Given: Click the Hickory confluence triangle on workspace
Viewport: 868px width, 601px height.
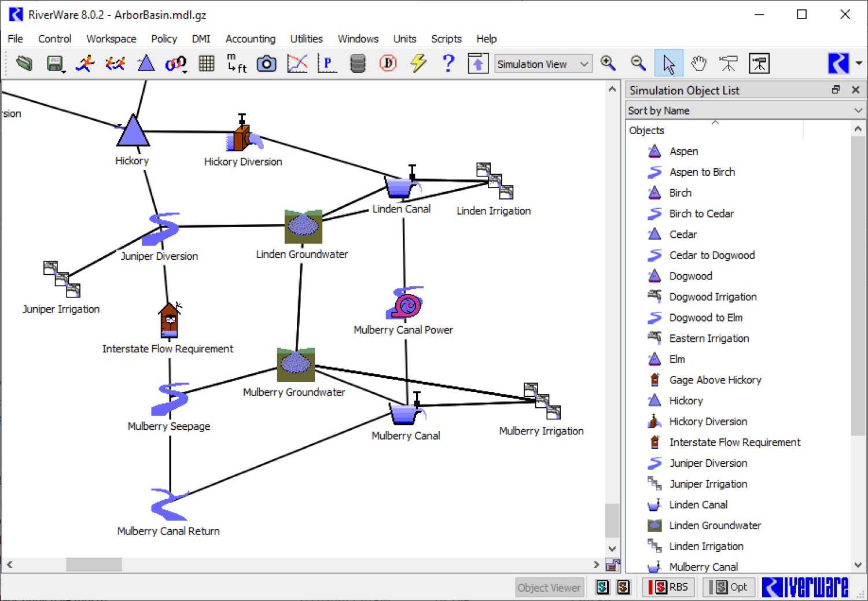Looking at the screenshot, I should point(133,131).
